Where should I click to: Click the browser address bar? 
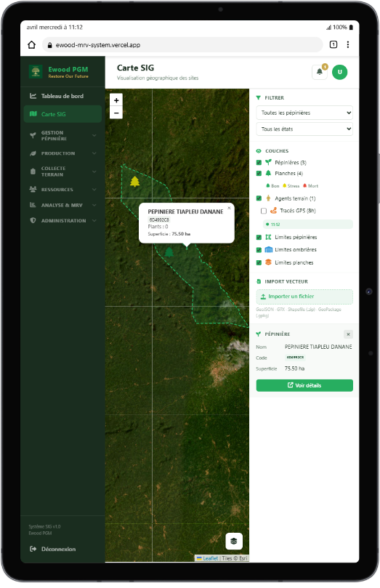click(x=182, y=45)
